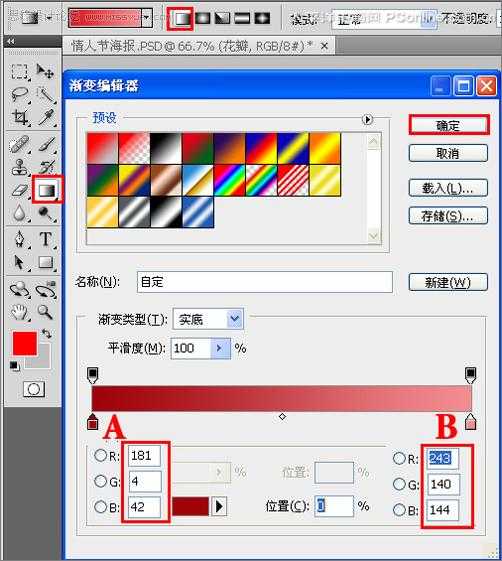Image resolution: width=502 pixels, height=561 pixels.
Task: Click the 载入(L)... button
Action: click(448, 188)
